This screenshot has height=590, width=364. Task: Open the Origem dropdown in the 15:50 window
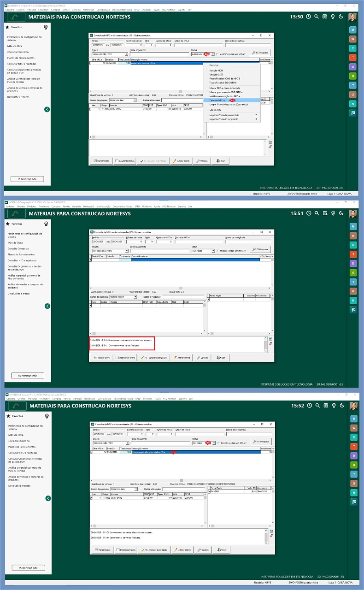pyautogui.click(x=126, y=54)
